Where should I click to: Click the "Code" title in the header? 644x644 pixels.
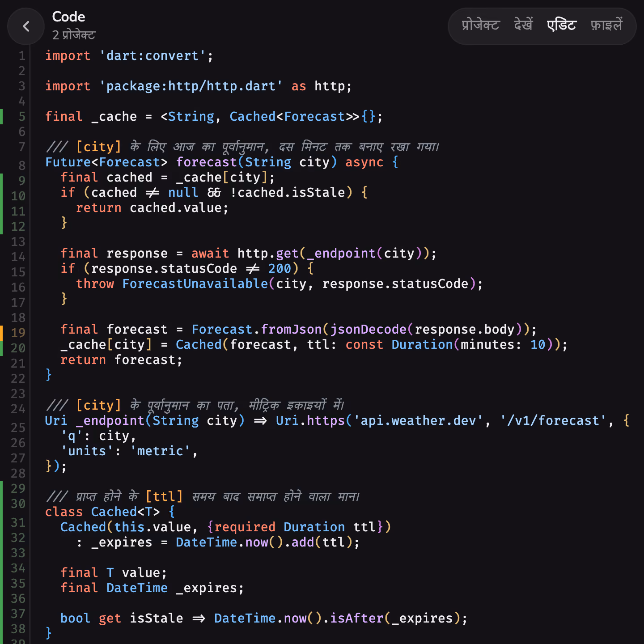(x=68, y=17)
